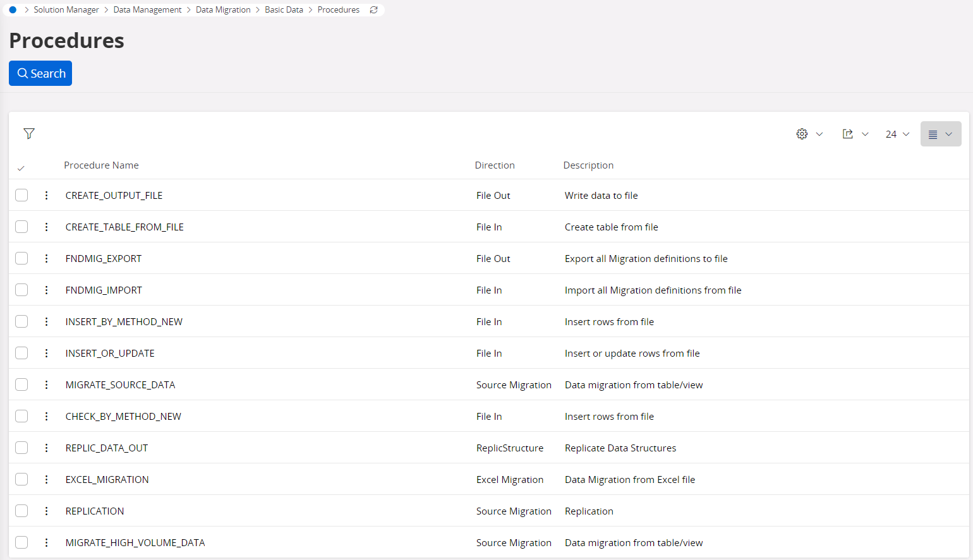Screen dimensions: 973x560
Task: Check the REPLICATION row checkbox
Action: 21,511
